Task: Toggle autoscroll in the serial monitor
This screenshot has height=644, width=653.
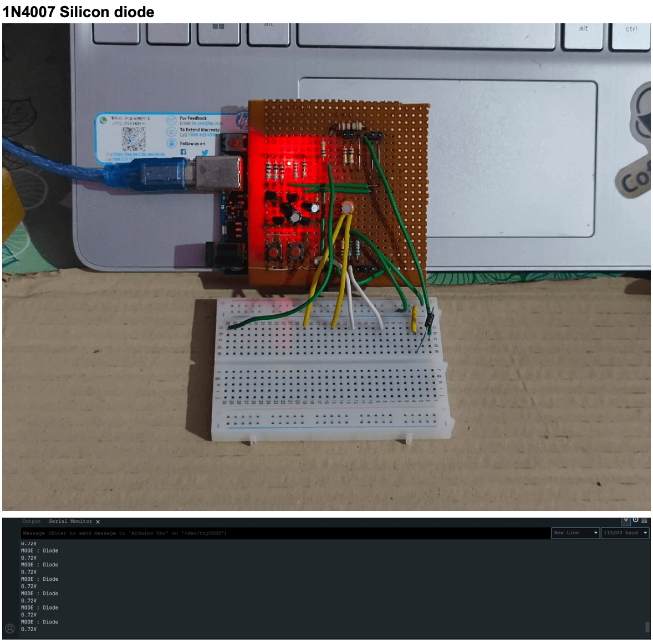Action: pyautogui.click(x=626, y=520)
